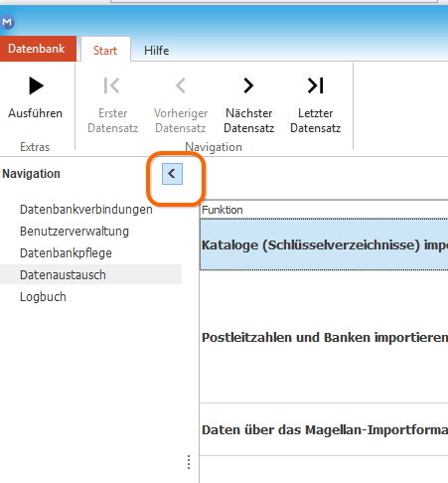Image resolution: width=448 pixels, height=483 pixels.
Task: Select Kataloge (Schlüsselverzeichnisse) importieren row
Action: pos(324,244)
